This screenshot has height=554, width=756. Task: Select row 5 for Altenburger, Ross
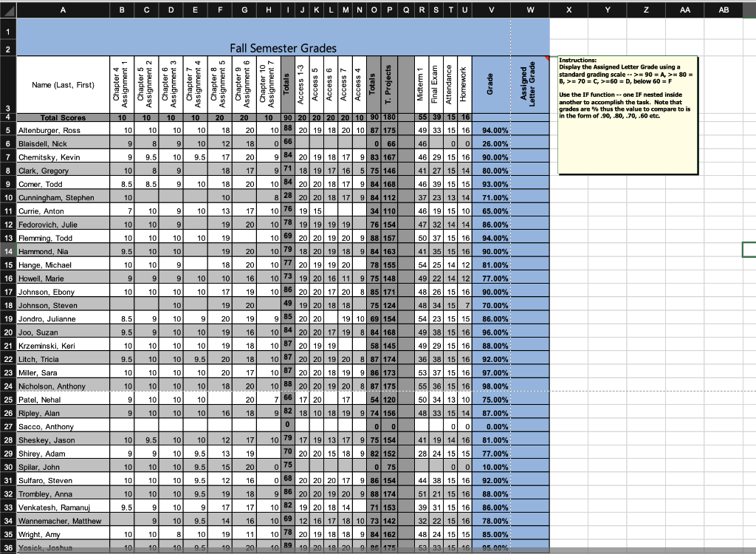click(7, 129)
